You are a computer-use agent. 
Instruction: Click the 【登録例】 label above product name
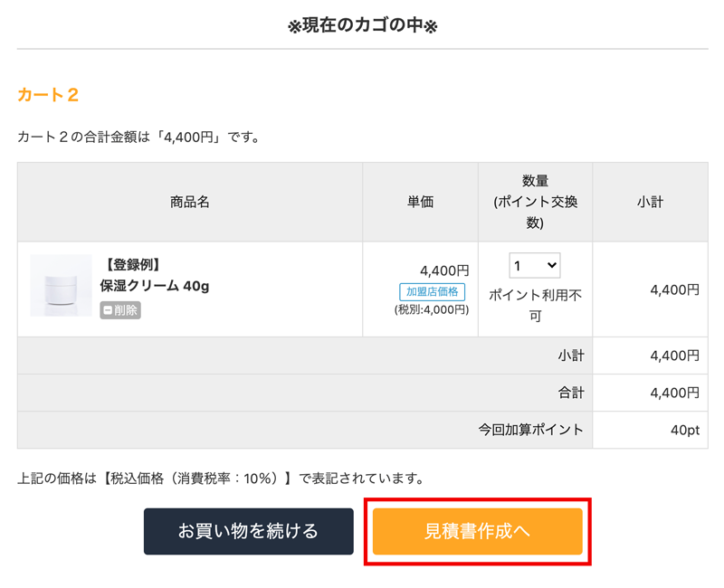click(132, 265)
